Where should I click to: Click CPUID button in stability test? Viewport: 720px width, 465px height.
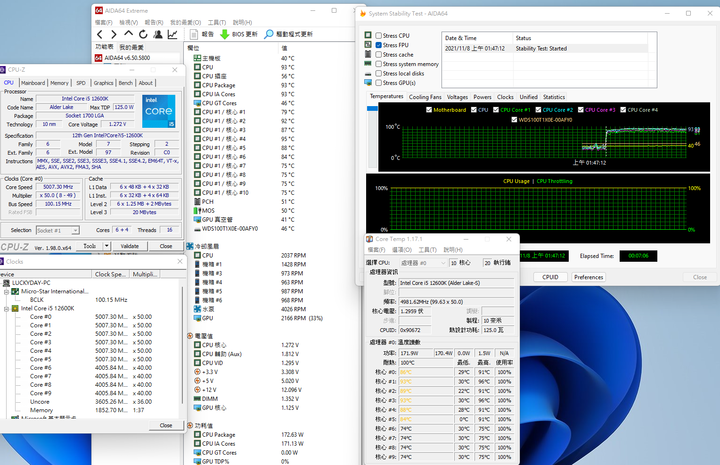pyautogui.click(x=550, y=277)
